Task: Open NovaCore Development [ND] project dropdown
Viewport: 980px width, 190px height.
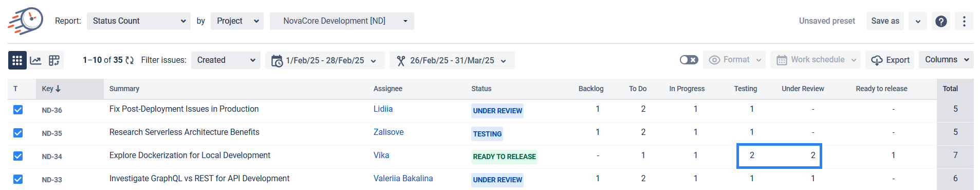Action: pos(342,21)
